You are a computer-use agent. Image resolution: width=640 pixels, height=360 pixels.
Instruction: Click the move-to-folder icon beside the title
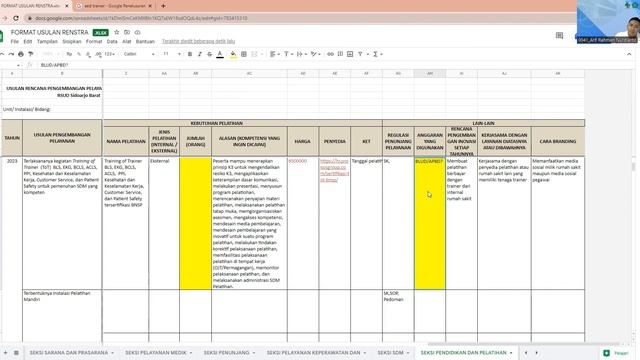(127, 32)
